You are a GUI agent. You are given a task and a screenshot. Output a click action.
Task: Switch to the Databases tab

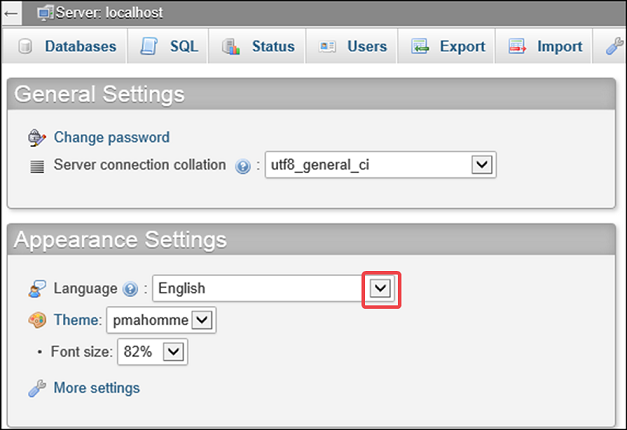(x=80, y=47)
